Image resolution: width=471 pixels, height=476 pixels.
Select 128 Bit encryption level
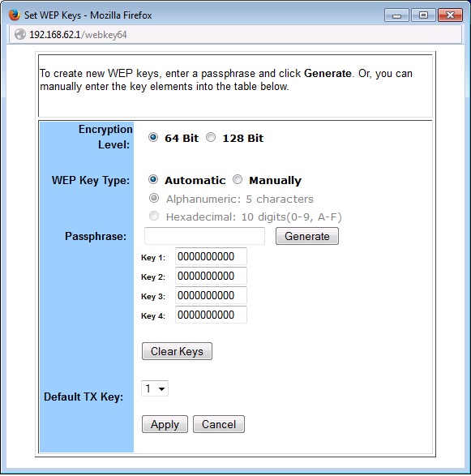[211, 138]
